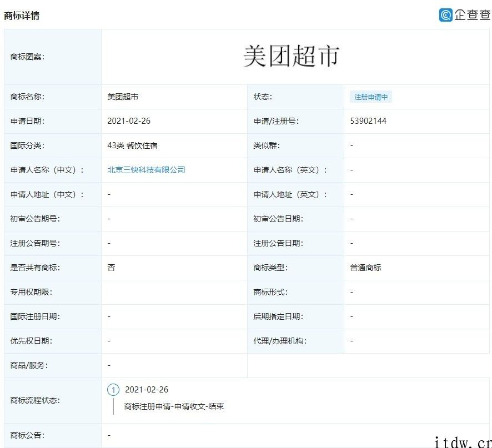Click the 商标形式 label
The width and height of the screenshot is (492, 448).
tap(270, 292)
